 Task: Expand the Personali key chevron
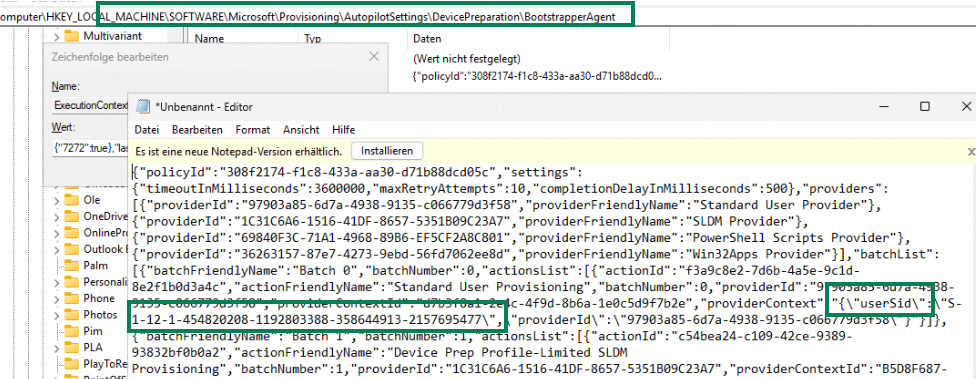pos(57,282)
